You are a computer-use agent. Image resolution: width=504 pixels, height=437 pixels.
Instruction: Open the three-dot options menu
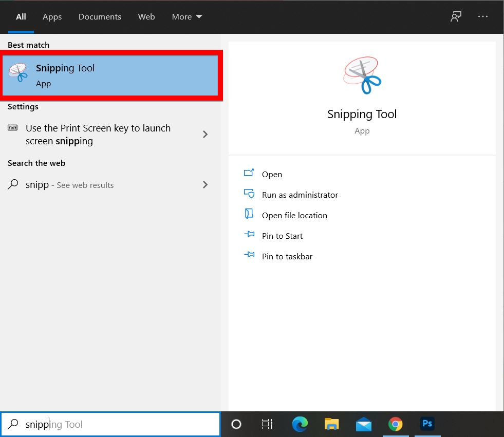[x=483, y=16]
